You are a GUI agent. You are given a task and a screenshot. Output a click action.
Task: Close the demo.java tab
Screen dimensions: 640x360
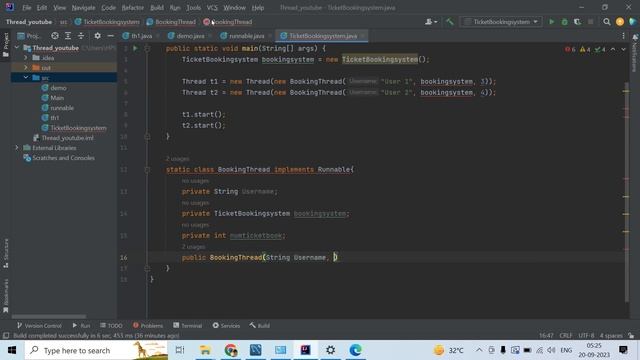(x=210, y=36)
